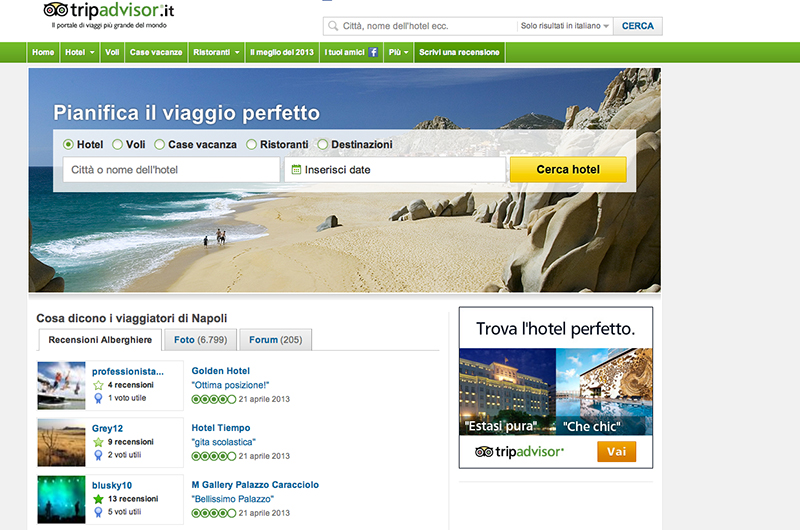Open the Case vacanze menu item
Viewport: 800px width, 530px height.
point(156,52)
